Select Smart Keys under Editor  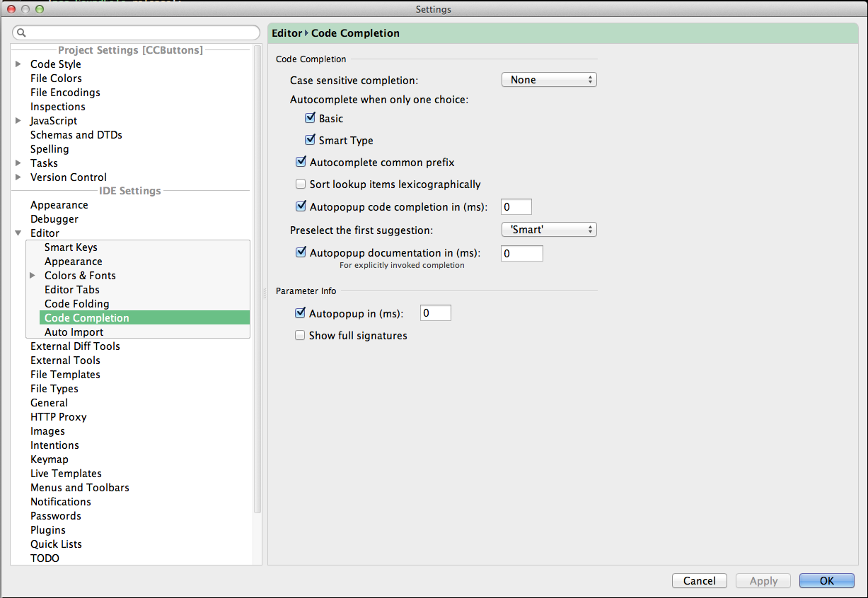tap(71, 247)
